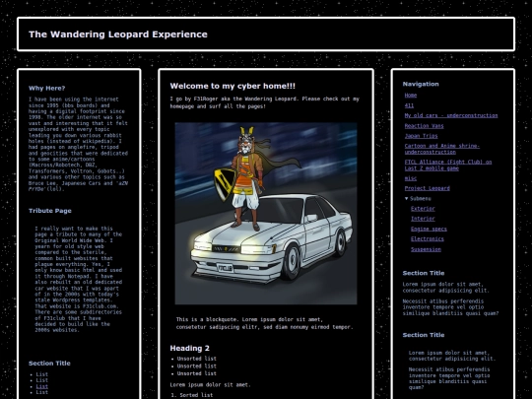Open the Project Leopard link
The width and height of the screenshot is (532, 399).
tap(428, 188)
